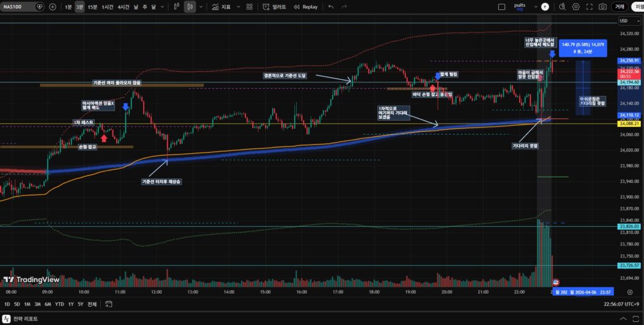Click the add symbol plus icon
The height and width of the screenshot is (325, 644).
pos(52,7)
